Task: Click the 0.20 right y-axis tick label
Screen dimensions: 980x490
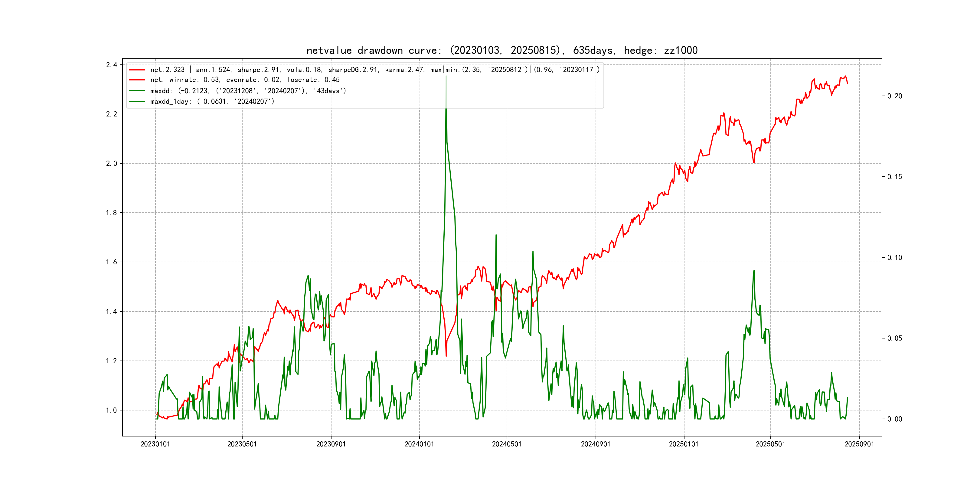Action: (894, 96)
